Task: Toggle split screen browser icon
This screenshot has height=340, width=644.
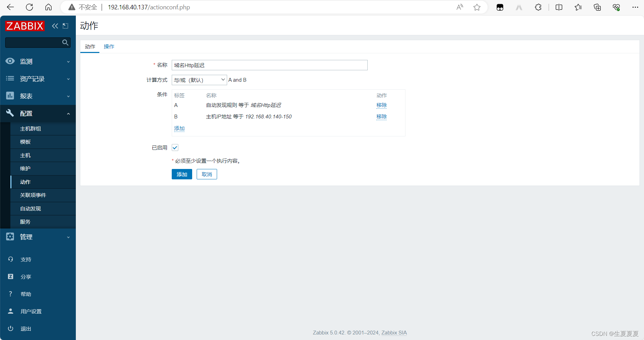Action: (559, 7)
